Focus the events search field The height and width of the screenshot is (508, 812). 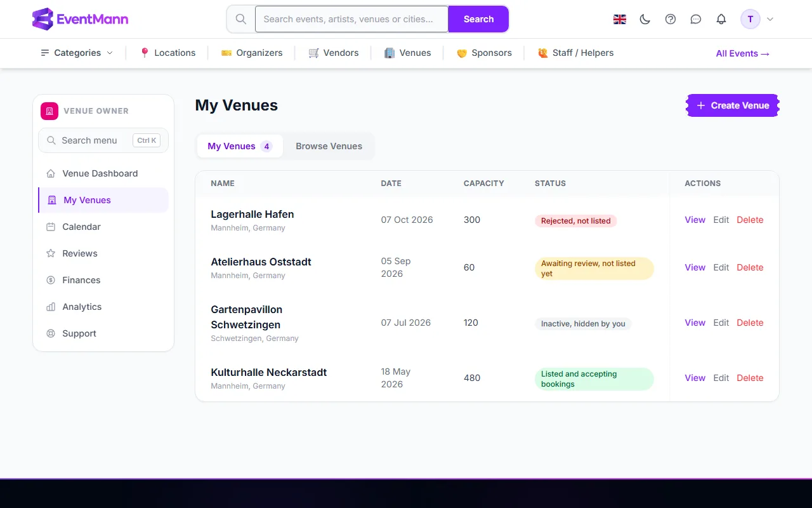coord(351,19)
